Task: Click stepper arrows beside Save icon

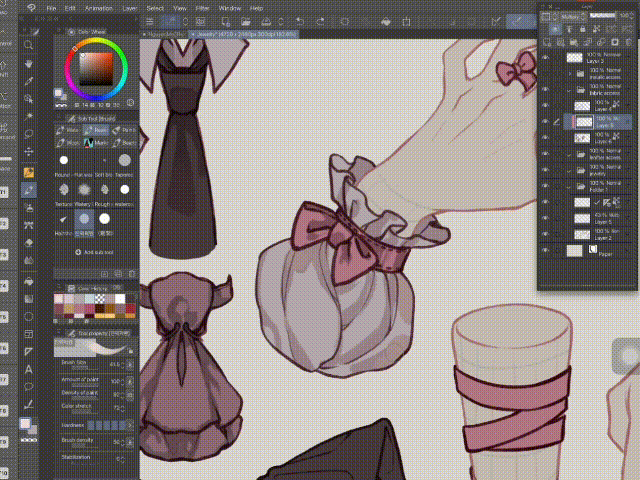Action: tap(281, 22)
